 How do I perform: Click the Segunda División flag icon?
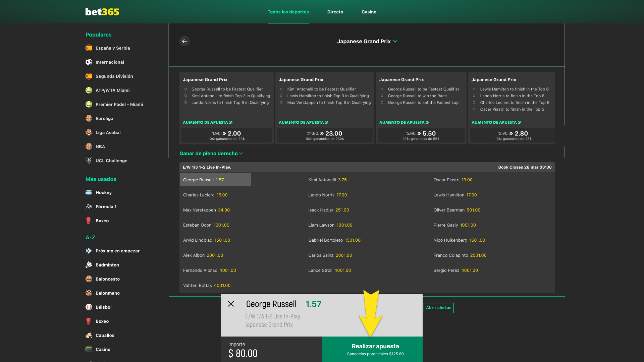pyautogui.click(x=89, y=76)
